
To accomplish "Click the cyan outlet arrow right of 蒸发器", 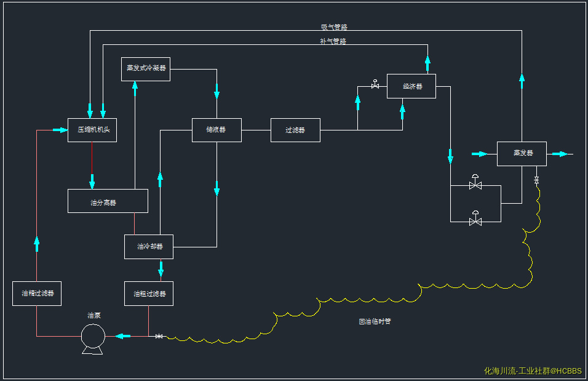I will pyautogui.click(x=559, y=154).
